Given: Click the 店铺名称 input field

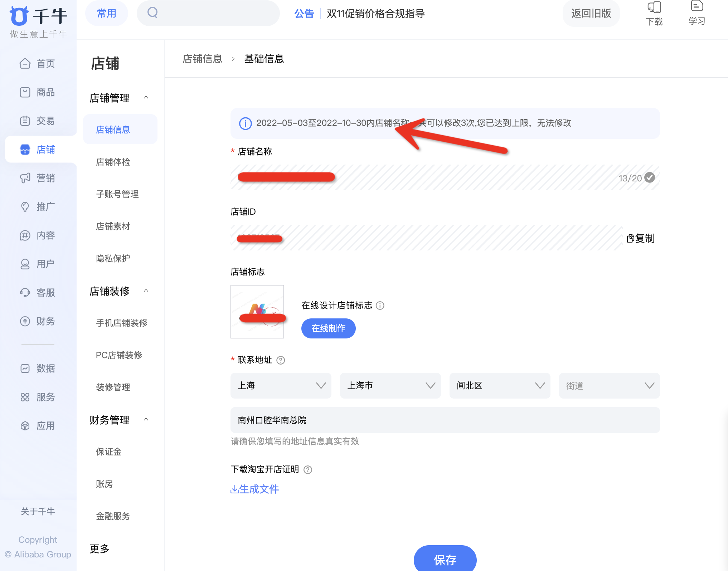Looking at the screenshot, I should tap(445, 177).
